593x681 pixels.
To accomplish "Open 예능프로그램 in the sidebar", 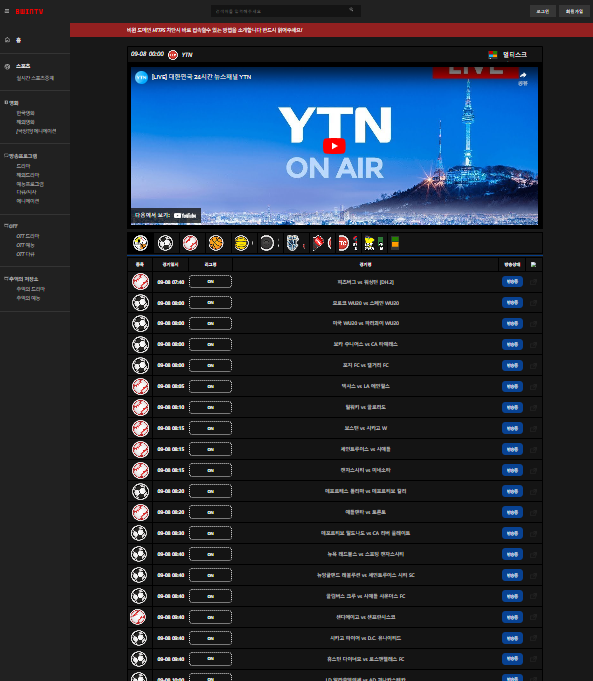I will pos(30,184).
